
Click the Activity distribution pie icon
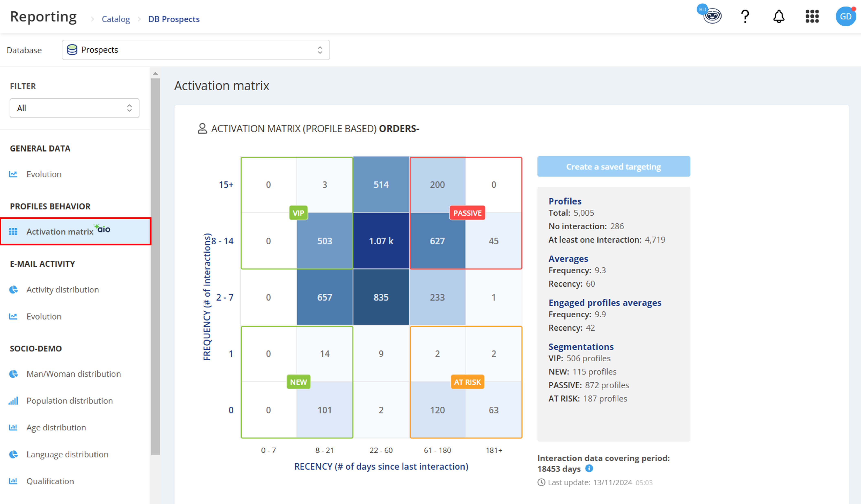13,289
